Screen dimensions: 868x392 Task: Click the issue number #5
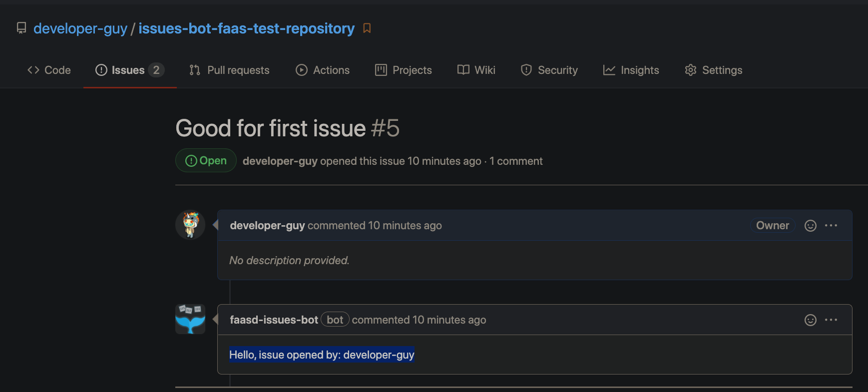coord(385,128)
